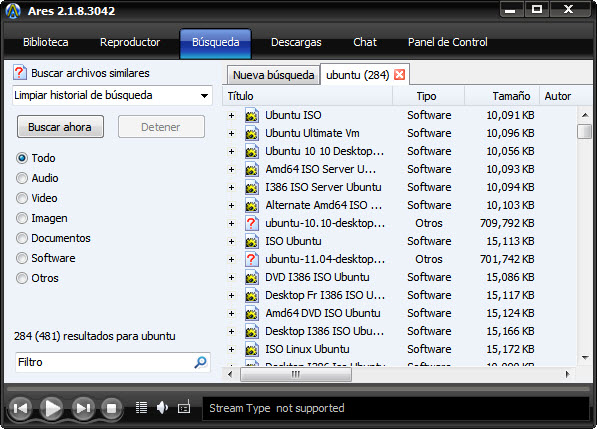Click the unknown-file icon beside 'ubuntu-11.04-desktop...'
This screenshot has height=429, width=597.
pyautogui.click(x=252, y=259)
